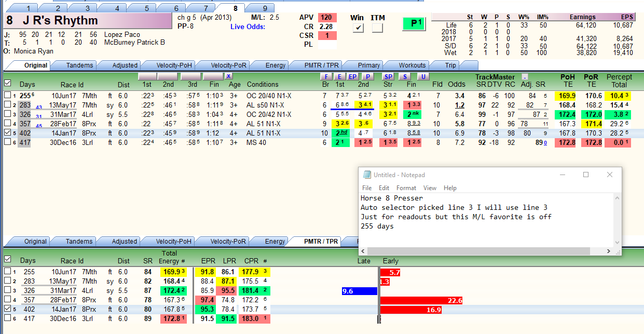Check line 2 (13May17) in upper table
Viewport: 644px width, 334px height.
pos(7,105)
